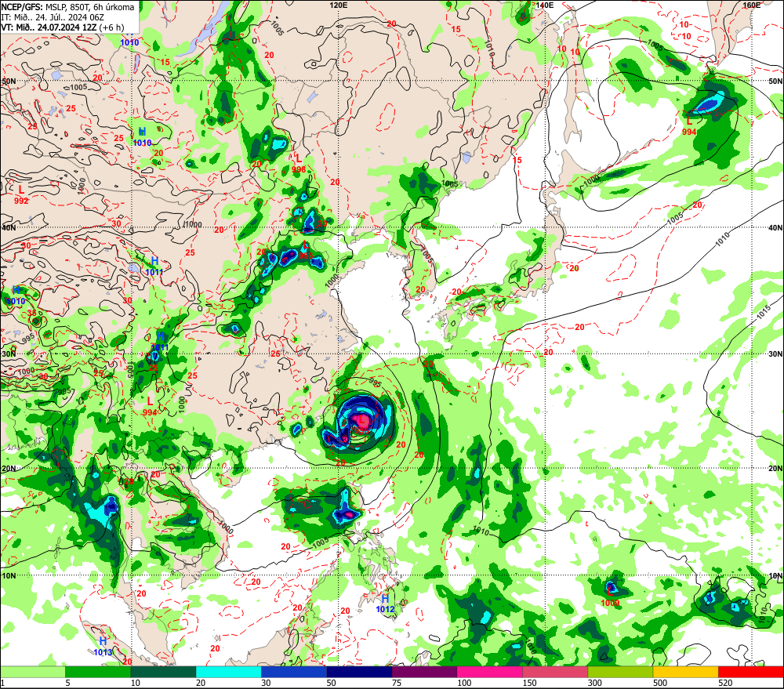Click the 40N label on left edge

(x=9, y=227)
